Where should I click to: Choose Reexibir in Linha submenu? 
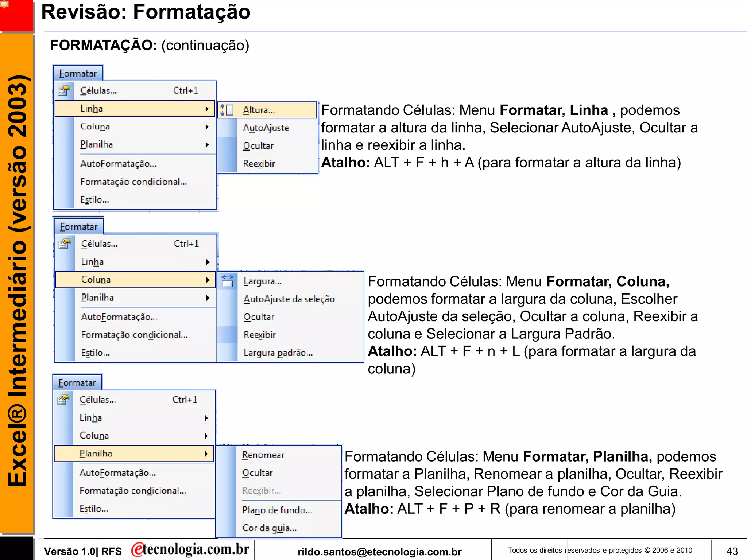tap(267, 163)
